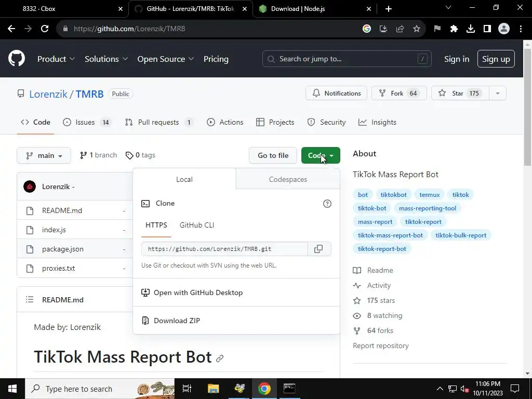
Task: Select the HTTPS clone option
Action: 156,225
